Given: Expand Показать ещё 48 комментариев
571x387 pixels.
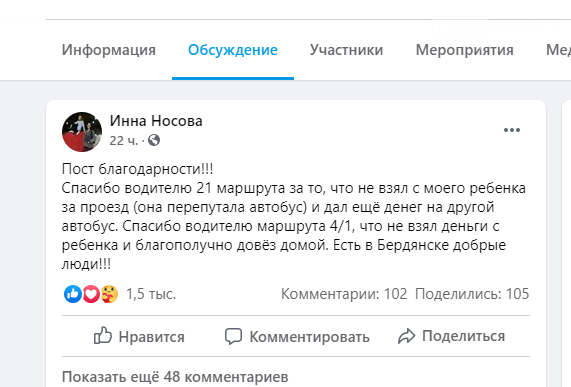Looking at the screenshot, I should point(175,377).
